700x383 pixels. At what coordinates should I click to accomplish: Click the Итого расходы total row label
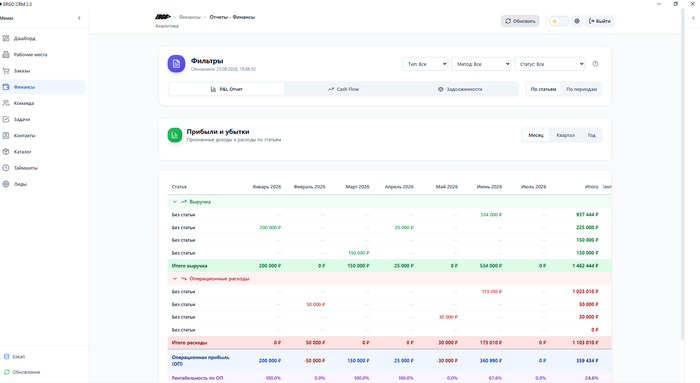tap(189, 343)
